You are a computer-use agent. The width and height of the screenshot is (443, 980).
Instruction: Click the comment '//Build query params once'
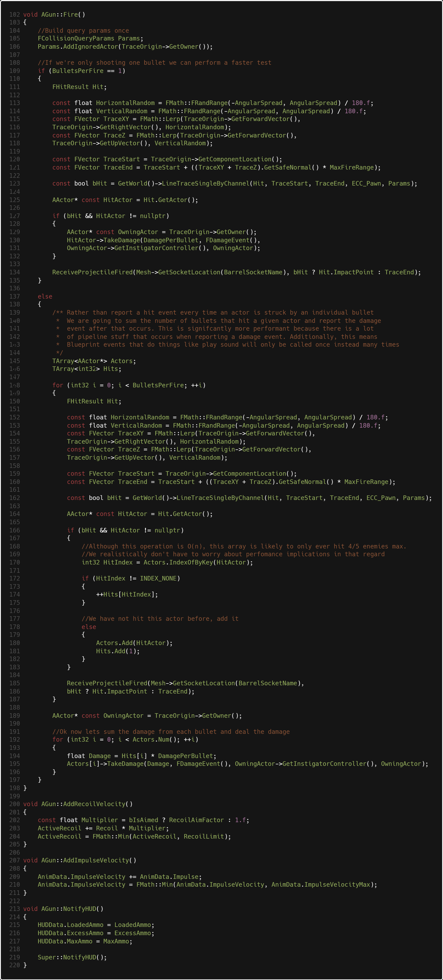pyautogui.click(x=83, y=31)
